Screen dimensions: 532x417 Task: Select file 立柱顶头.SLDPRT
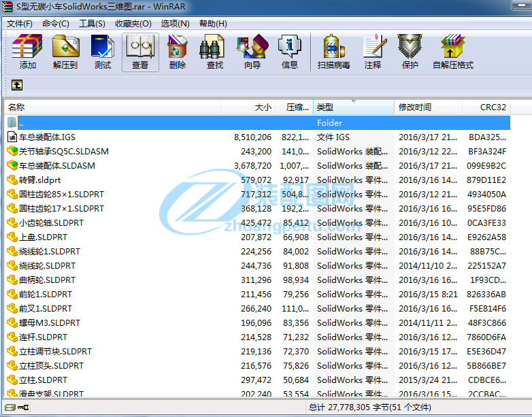coord(51,365)
